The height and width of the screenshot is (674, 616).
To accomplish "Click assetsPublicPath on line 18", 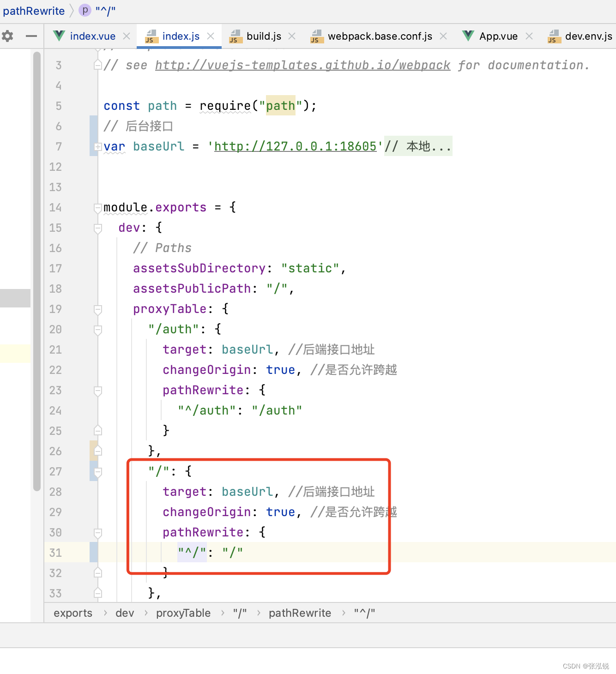I will pyautogui.click(x=192, y=289).
